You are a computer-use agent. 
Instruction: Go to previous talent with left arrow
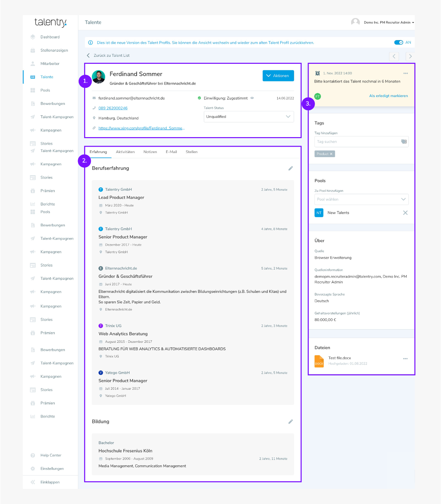tap(394, 56)
